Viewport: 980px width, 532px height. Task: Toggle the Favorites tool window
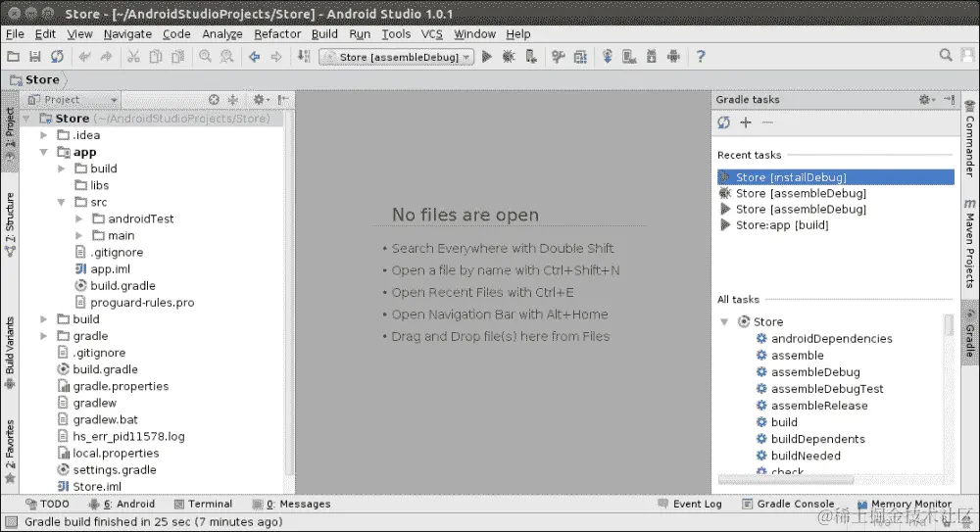[10, 452]
